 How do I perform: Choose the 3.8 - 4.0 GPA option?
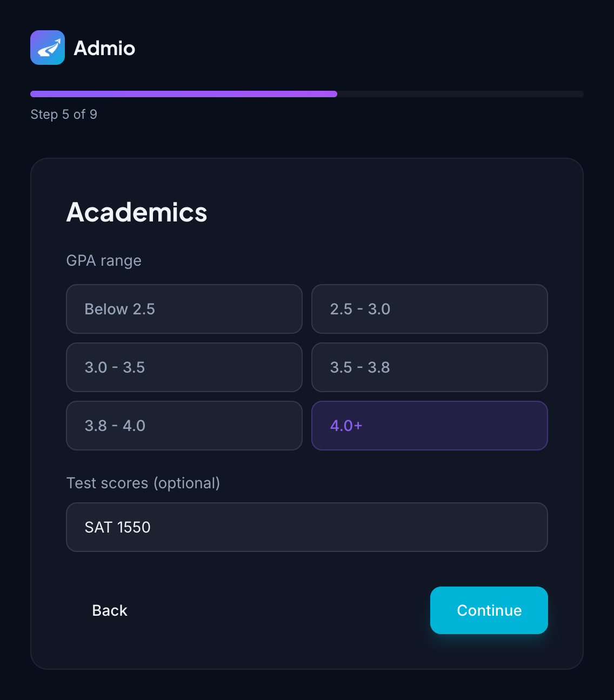pos(184,426)
